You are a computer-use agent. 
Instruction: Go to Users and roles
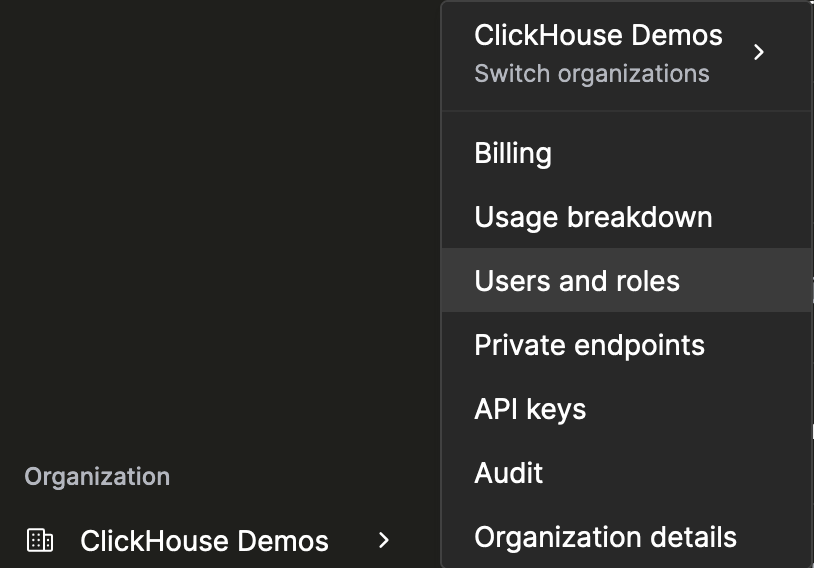(x=577, y=281)
